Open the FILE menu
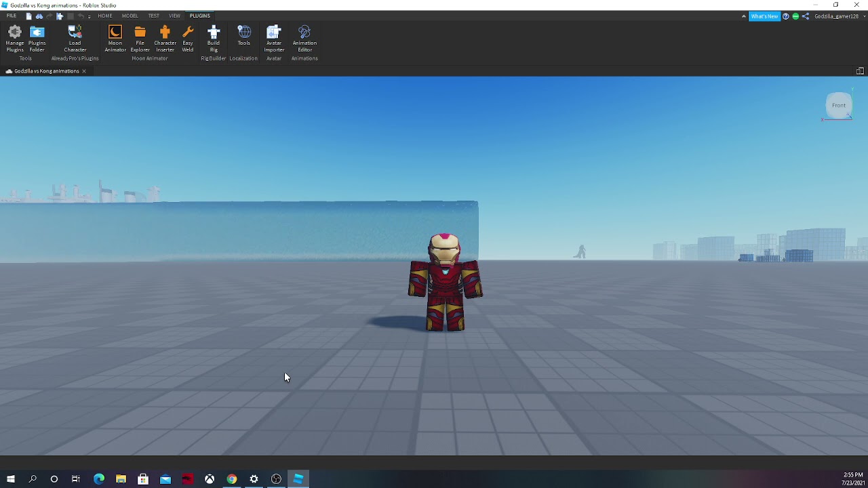This screenshot has height=488, width=868. coord(12,16)
